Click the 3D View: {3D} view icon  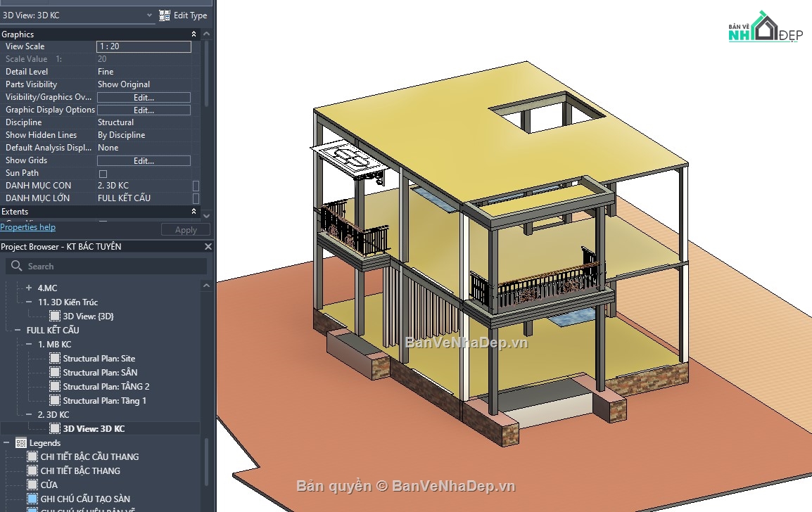54,316
